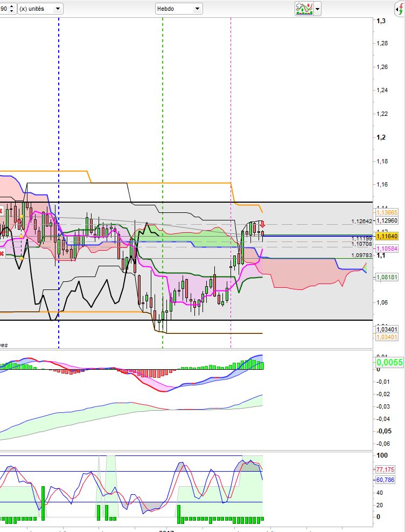
Task: Open the Hebdo timeframe dropdown
Action: (179, 9)
